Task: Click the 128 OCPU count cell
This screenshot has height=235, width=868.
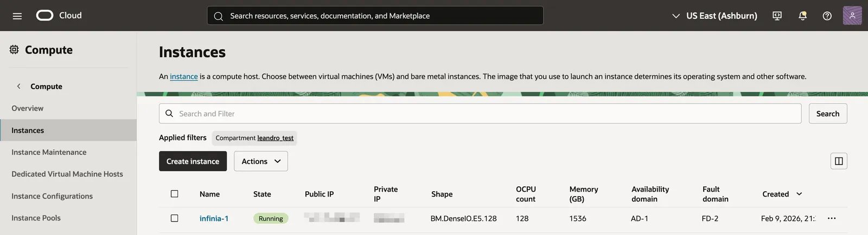Action: [522, 218]
